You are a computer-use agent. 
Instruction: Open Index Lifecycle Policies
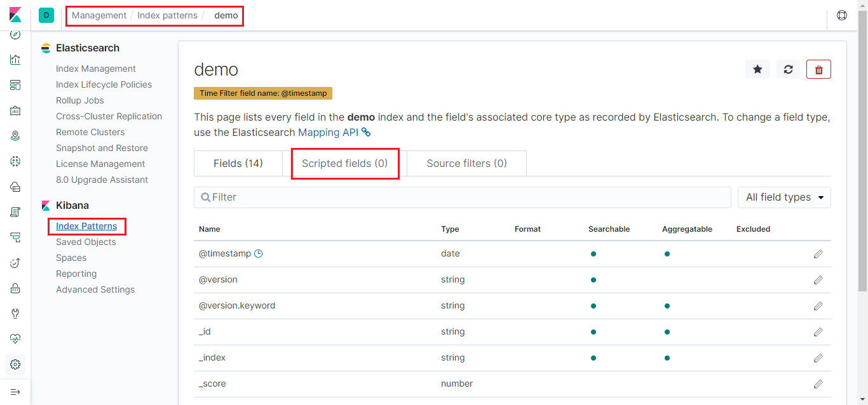click(104, 84)
